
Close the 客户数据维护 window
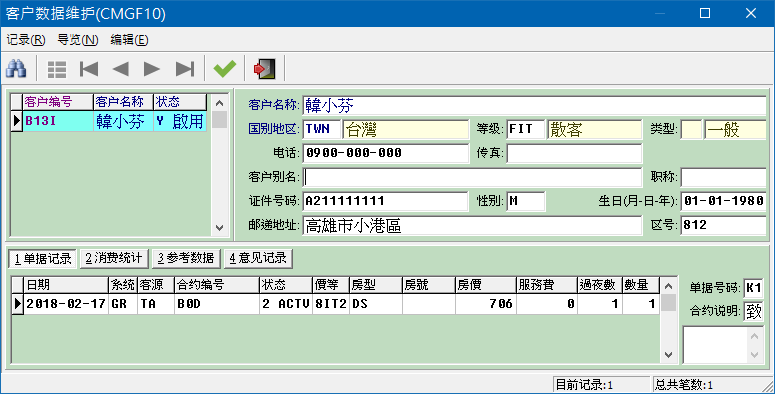click(x=751, y=13)
